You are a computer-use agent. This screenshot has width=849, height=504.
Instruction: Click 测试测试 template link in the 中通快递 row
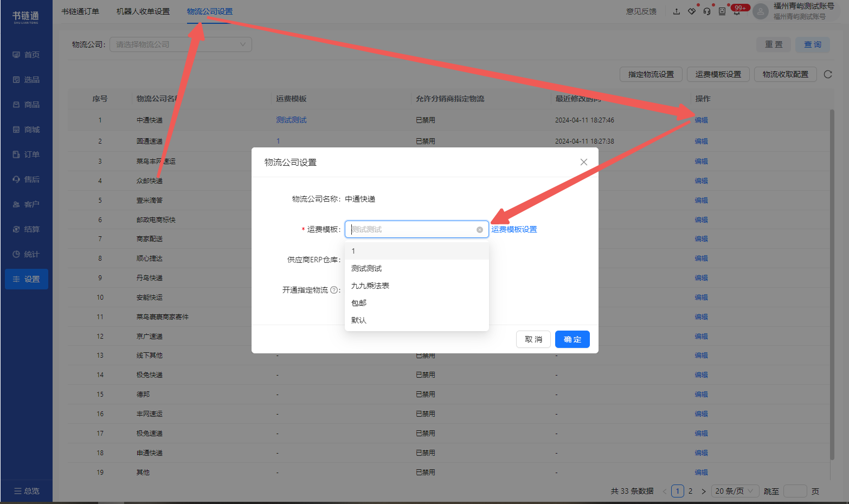[x=291, y=120]
